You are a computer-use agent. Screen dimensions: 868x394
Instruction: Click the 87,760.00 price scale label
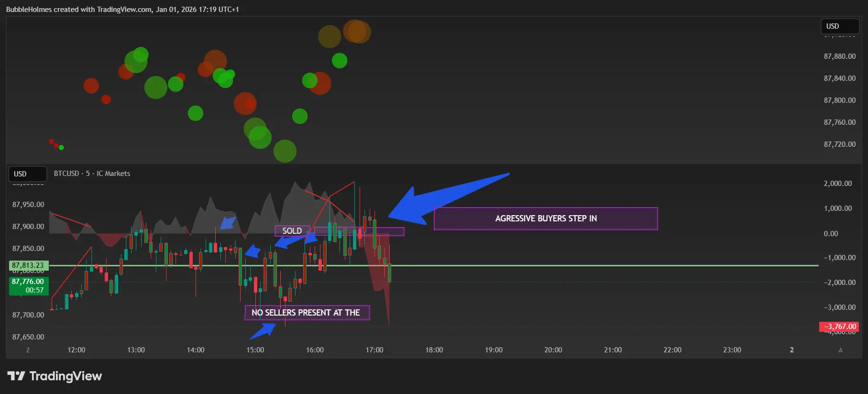point(839,122)
